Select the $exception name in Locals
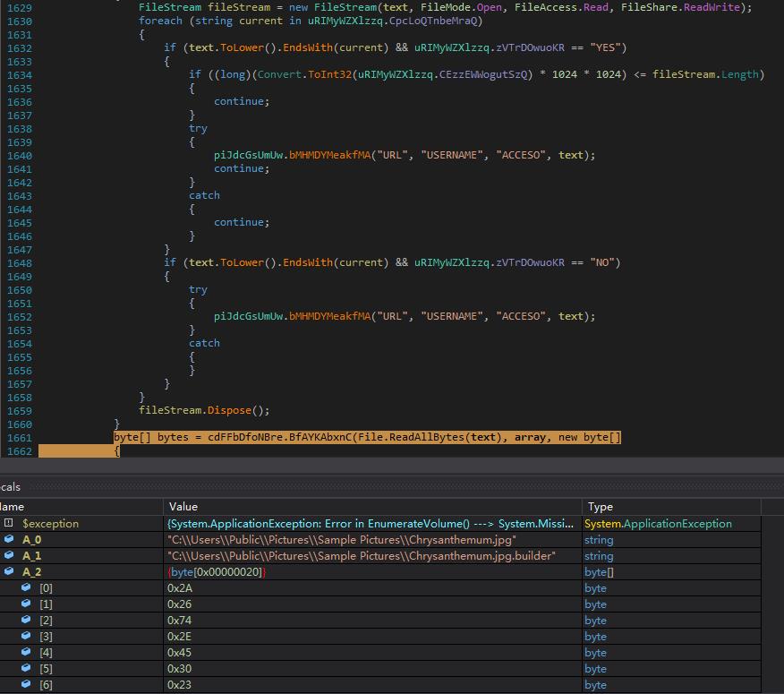 [50, 523]
